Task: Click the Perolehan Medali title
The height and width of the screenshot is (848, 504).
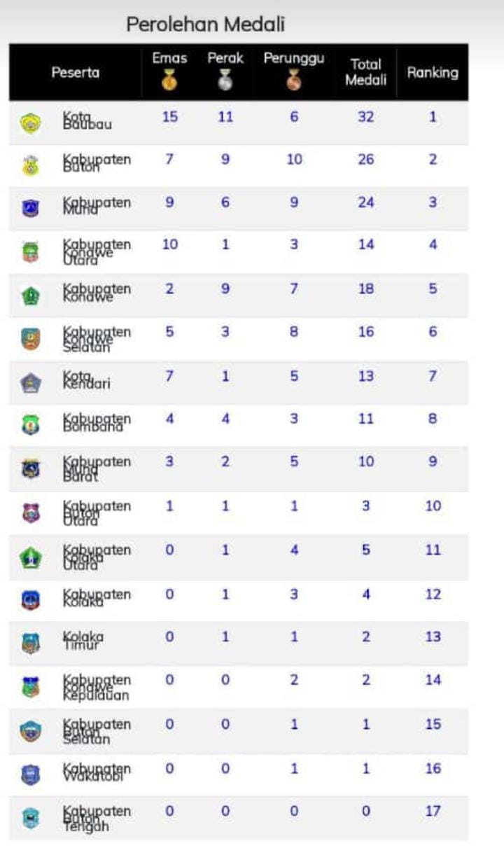Action: click(x=205, y=25)
